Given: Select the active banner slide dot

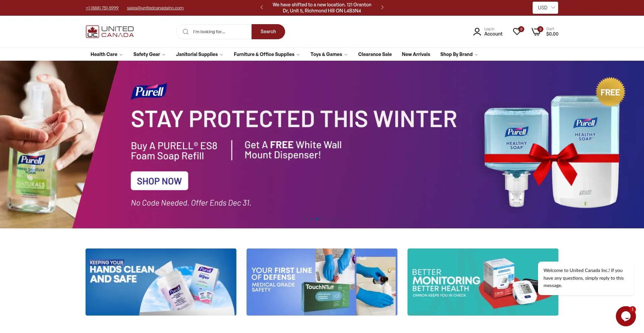Looking at the screenshot, I should click(317, 219).
